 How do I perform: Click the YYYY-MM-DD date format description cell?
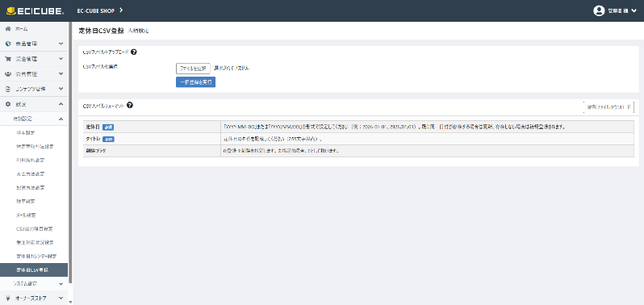click(427, 127)
